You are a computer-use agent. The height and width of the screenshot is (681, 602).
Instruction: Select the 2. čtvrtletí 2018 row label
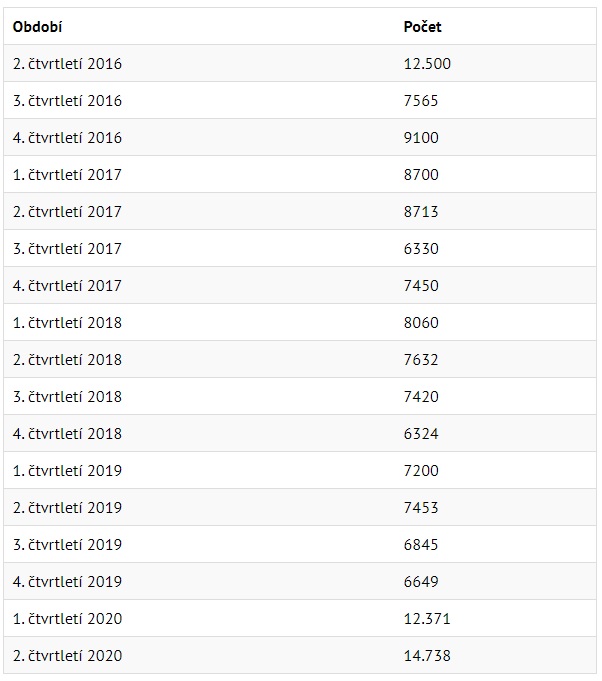(67, 360)
